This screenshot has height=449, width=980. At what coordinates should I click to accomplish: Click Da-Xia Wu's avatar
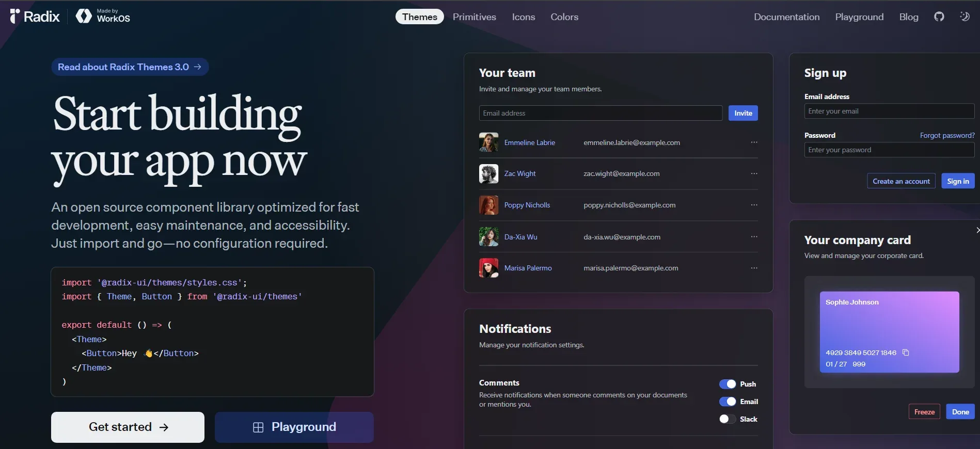pos(488,237)
